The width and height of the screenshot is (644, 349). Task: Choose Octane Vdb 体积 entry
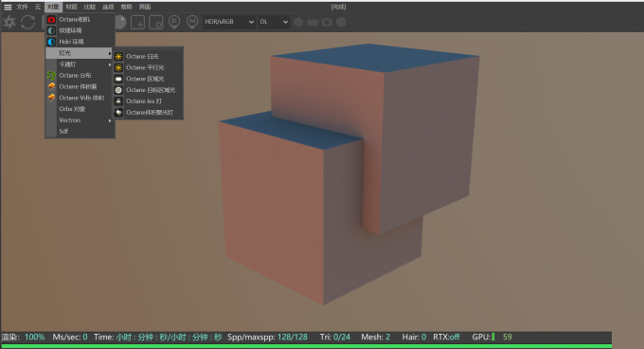click(80, 98)
